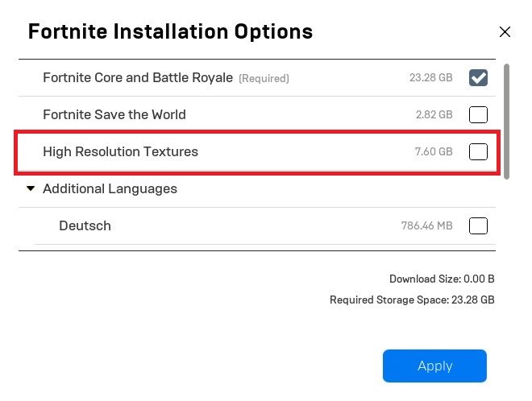Close the Fortnite Installation Options dialog
The width and height of the screenshot is (532, 401).
505,32
